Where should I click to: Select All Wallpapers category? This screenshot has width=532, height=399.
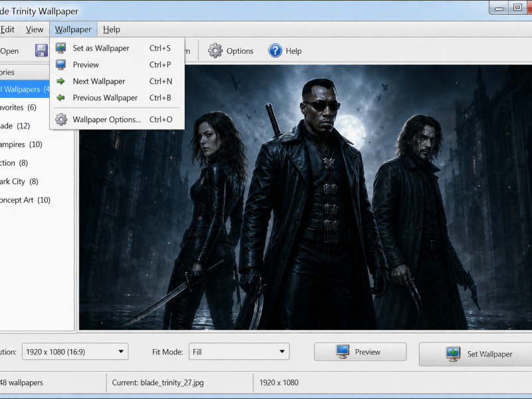pos(25,89)
